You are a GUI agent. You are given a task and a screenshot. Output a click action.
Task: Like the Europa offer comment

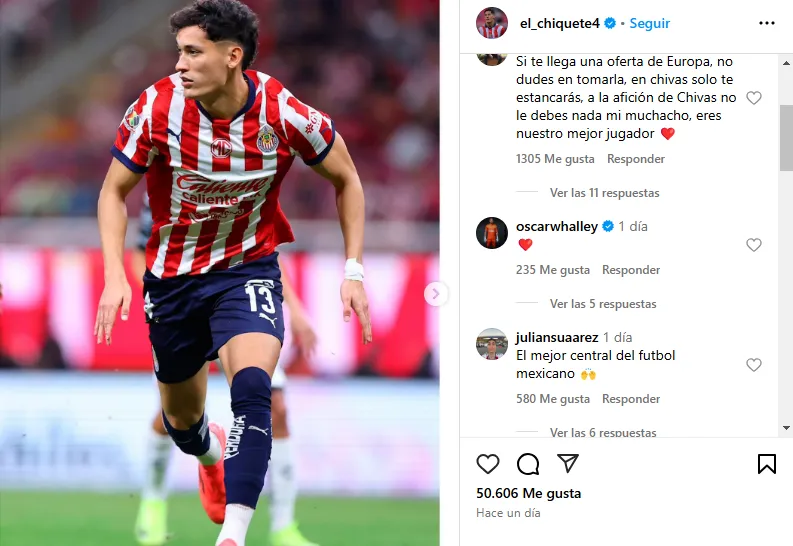tap(754, 98)
